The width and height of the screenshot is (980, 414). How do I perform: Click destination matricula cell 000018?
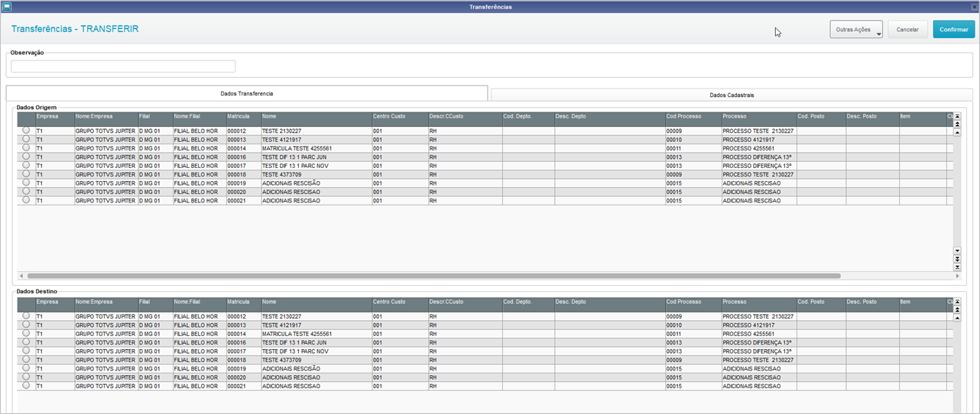coord(243,360)
